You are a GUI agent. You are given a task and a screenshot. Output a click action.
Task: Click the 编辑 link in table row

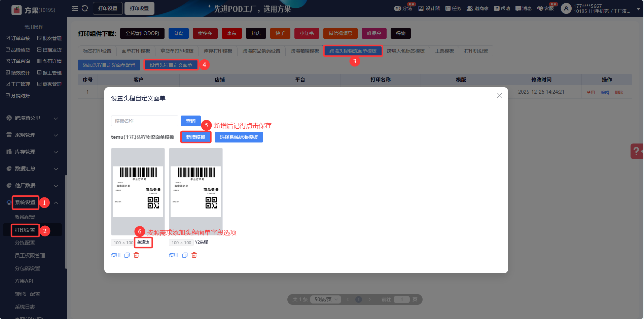tap(605, 92)
